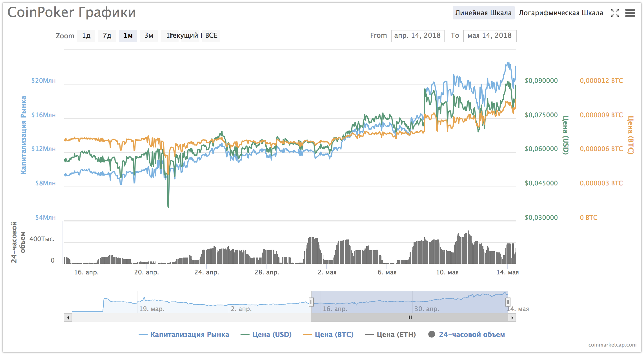The width and height of the screenshot is (644, 355).
Task: Click the 0,000003 BTC axis label
Action: (601, 183)
